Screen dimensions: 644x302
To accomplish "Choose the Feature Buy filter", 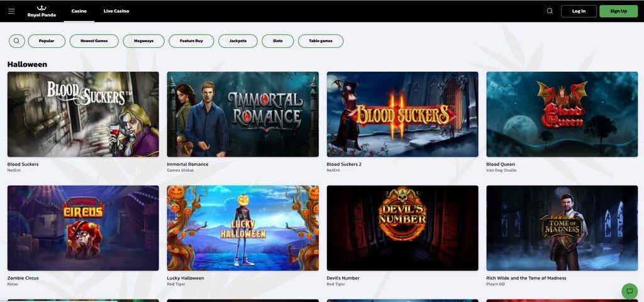I will [x=191, y=41].
